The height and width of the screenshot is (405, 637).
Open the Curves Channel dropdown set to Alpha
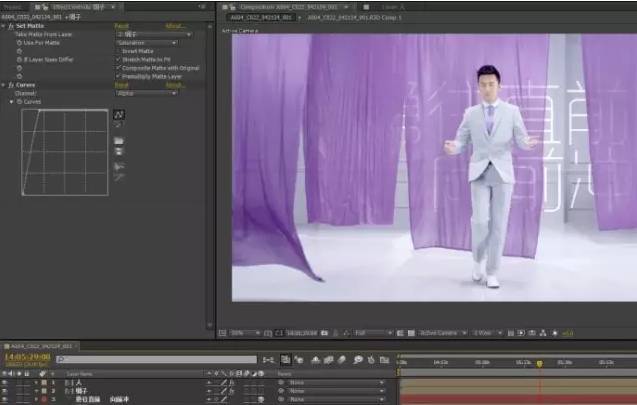point(147,93)
